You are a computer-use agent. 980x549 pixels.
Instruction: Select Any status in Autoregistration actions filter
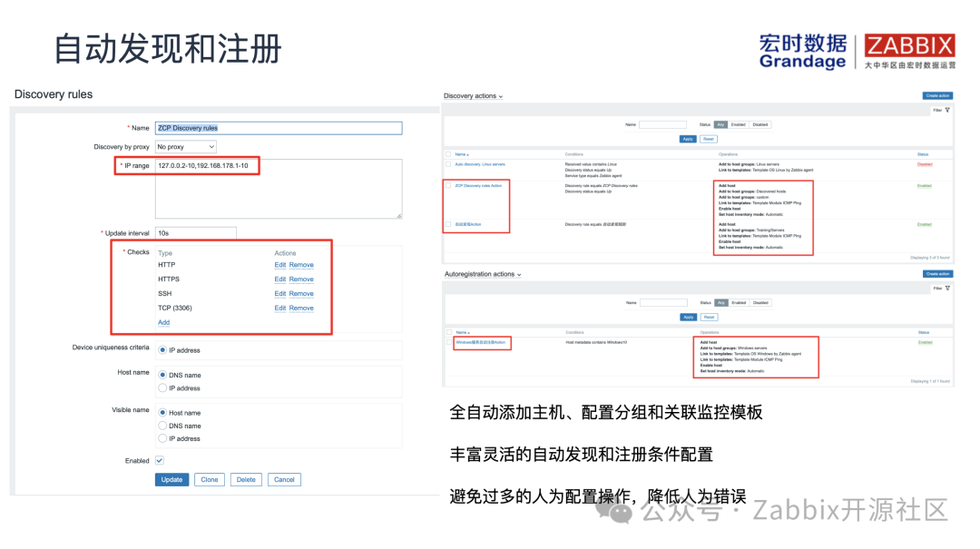(x=721, y=303)
